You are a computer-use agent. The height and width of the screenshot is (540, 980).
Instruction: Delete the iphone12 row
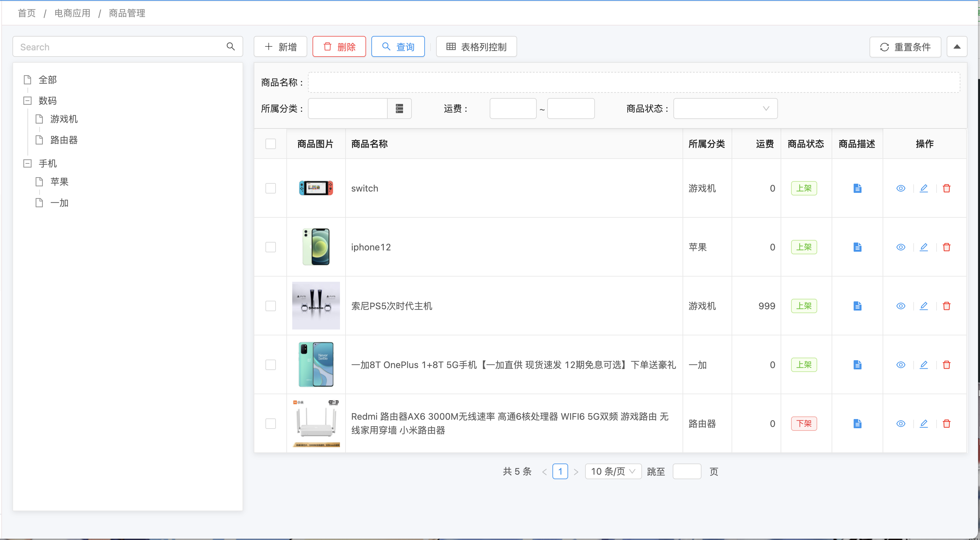tap(947, 247)
